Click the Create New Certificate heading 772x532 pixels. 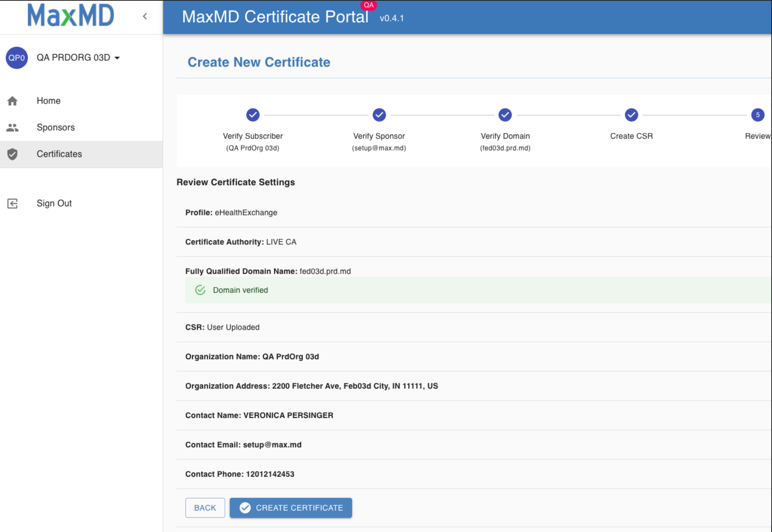(259, 62)
